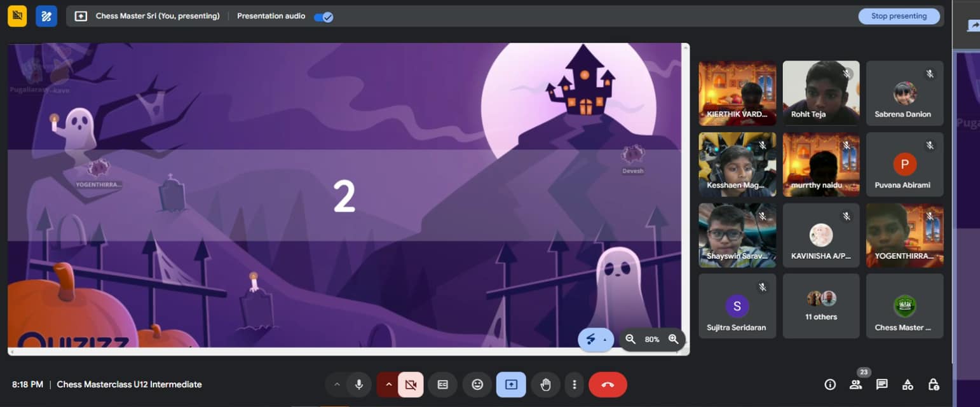This screenshot has height=407, width=980.
Task: Zoom out the presentation with magnifier minus
Action: coord(630,339)
